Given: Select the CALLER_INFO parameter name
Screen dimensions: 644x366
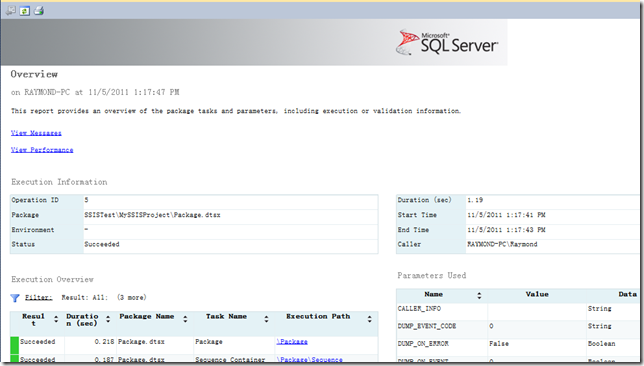Looking at the screenshot, I should pos(419,308).
